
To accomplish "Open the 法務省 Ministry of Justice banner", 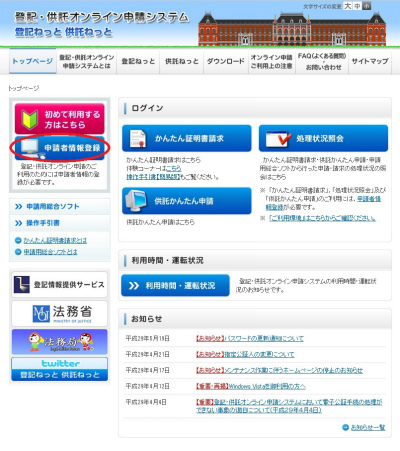I will [x=60, y=313].
